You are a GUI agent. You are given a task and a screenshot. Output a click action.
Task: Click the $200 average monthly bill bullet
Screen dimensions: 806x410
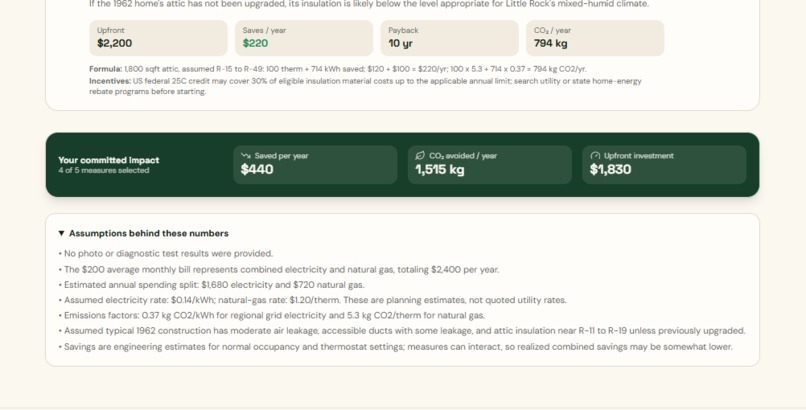pos(279,270)
